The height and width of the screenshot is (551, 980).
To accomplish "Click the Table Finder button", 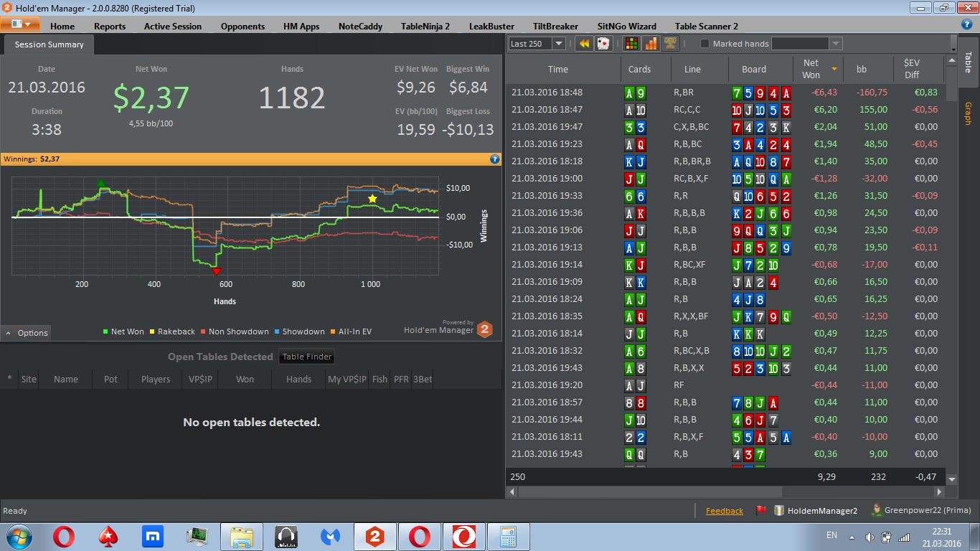I will [307, 357].
